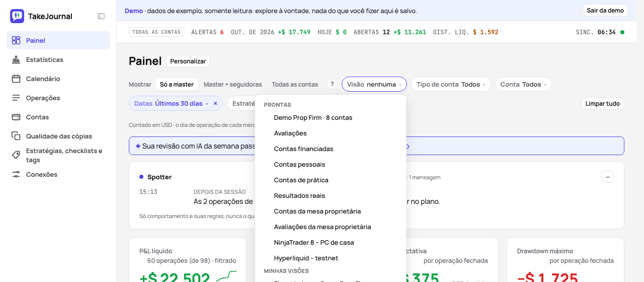The image size is (644, 282).
Task: Click the Limpar tudo button
Action: [x=603, y=103]
